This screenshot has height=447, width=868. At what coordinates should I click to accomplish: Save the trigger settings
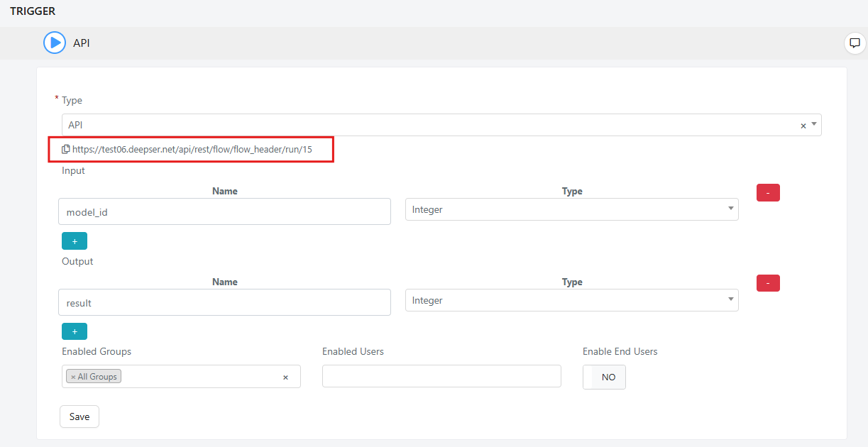pos(79,416)
